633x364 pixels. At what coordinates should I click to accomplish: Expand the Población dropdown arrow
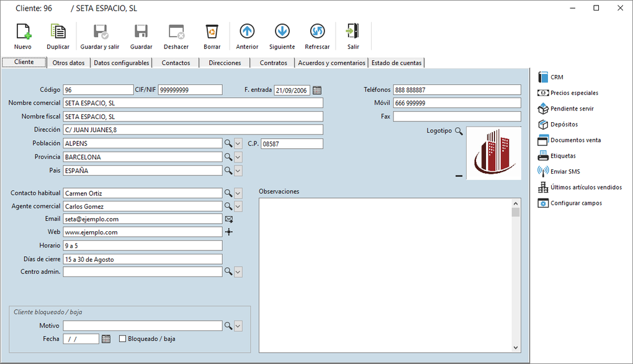[x=238, y=144]
